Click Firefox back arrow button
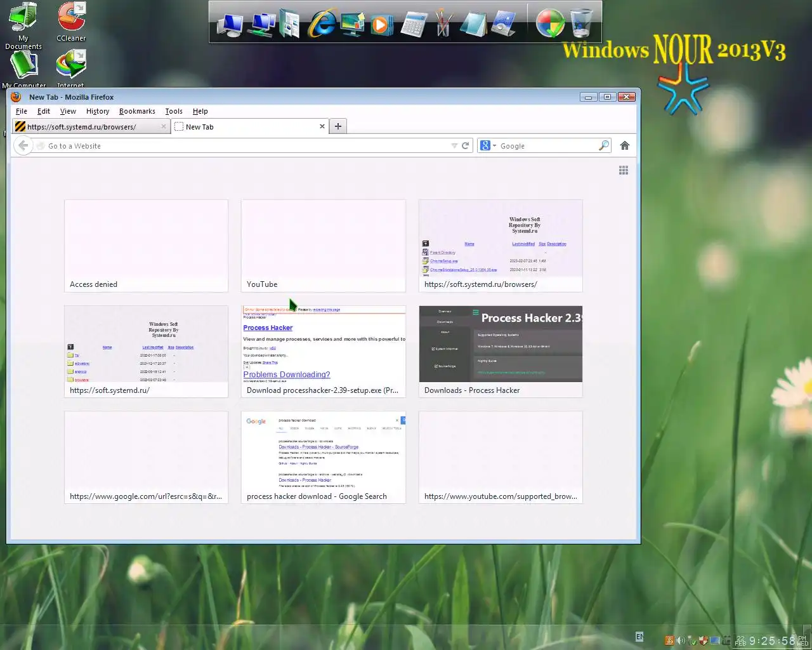Image resolution: width=812 pixels, height=650 pixels. point(23,145)
